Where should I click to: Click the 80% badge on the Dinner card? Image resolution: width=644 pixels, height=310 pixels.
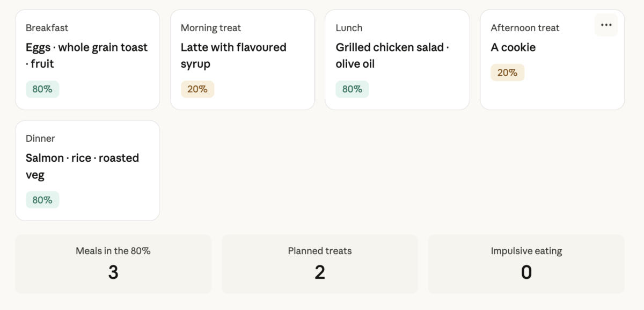coord(42,200)
